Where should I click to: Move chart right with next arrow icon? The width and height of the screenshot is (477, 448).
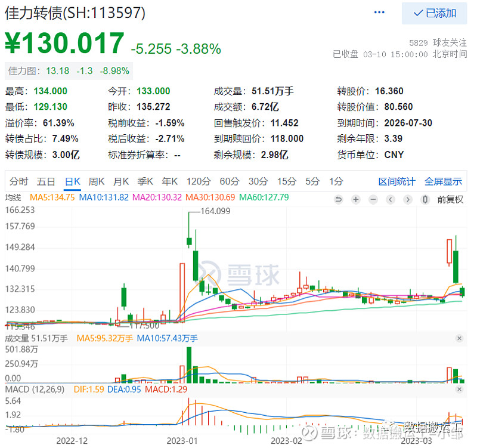408,200
